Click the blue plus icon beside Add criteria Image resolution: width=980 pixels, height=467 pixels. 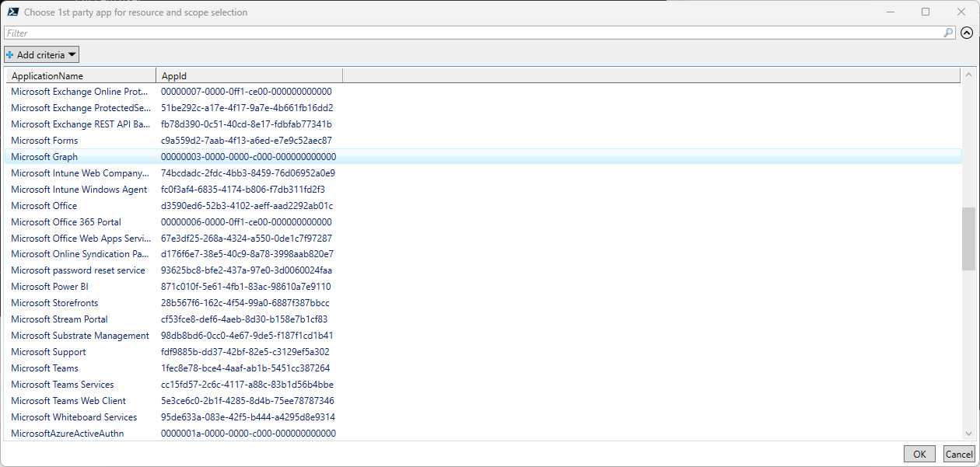(10, 55)
